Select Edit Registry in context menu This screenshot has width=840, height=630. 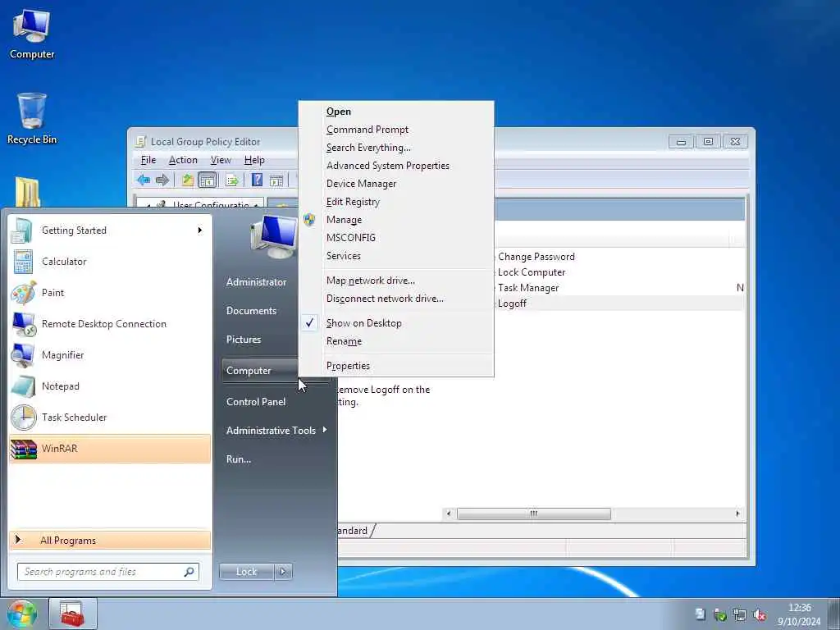pyautogui.click(x=396, y=202)
